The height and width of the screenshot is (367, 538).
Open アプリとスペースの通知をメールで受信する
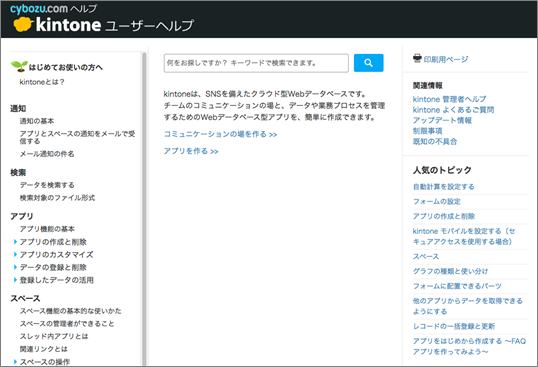coord(77,137)
